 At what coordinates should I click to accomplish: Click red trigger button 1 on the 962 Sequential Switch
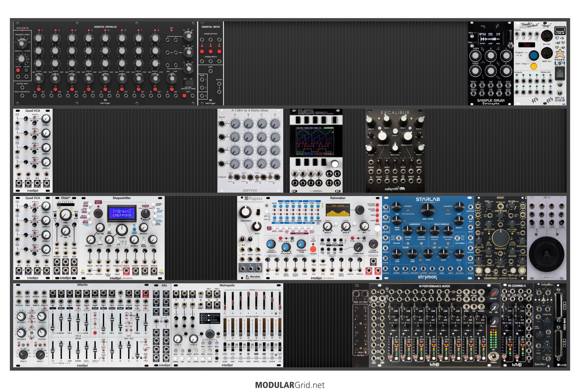(x=202, y=51)
